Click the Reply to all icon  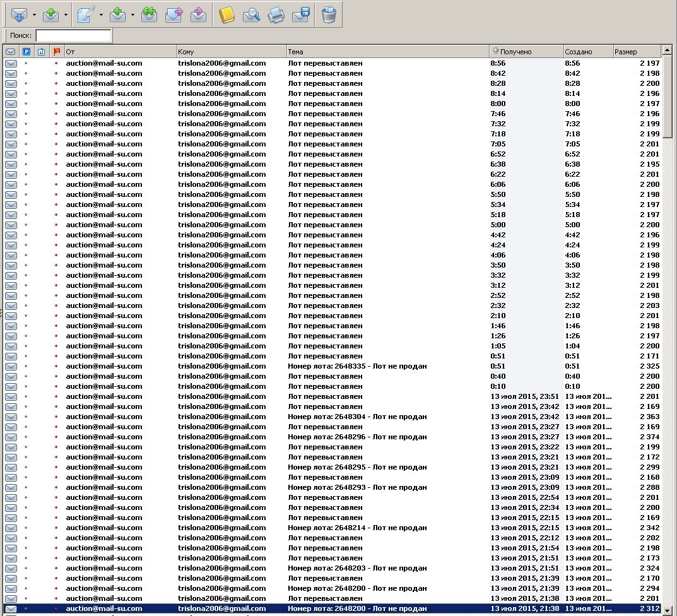[149, 14]
